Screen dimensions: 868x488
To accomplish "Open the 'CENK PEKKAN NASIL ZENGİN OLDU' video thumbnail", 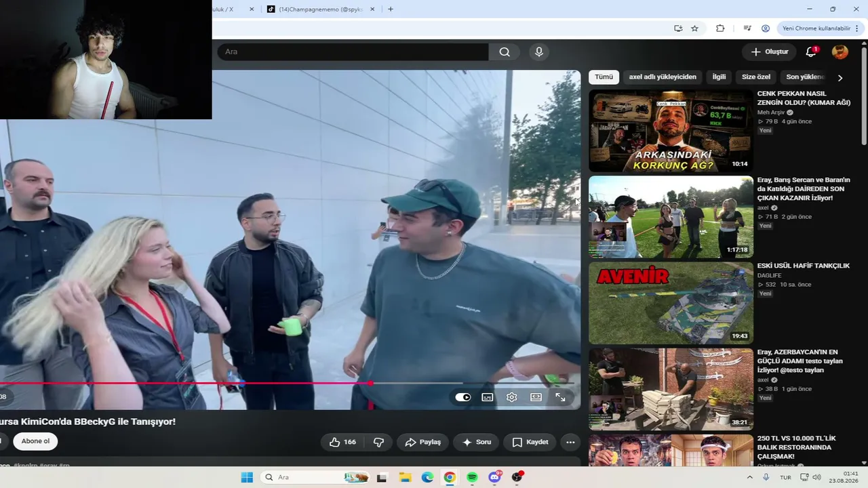I will tap(671, 131).
